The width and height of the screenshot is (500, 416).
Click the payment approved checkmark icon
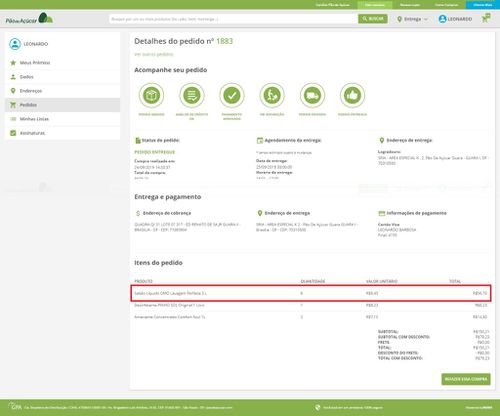pyautogui.click(x=232, y=95)
